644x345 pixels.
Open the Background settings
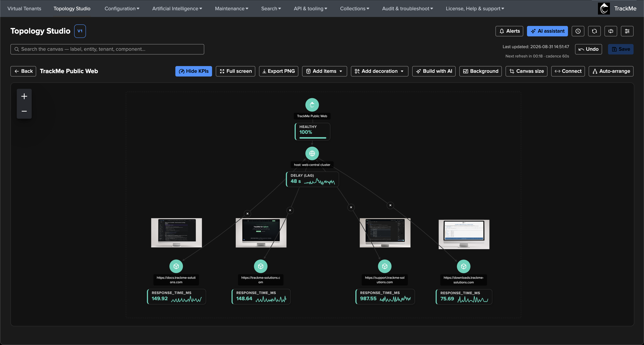tap(480, 71)
